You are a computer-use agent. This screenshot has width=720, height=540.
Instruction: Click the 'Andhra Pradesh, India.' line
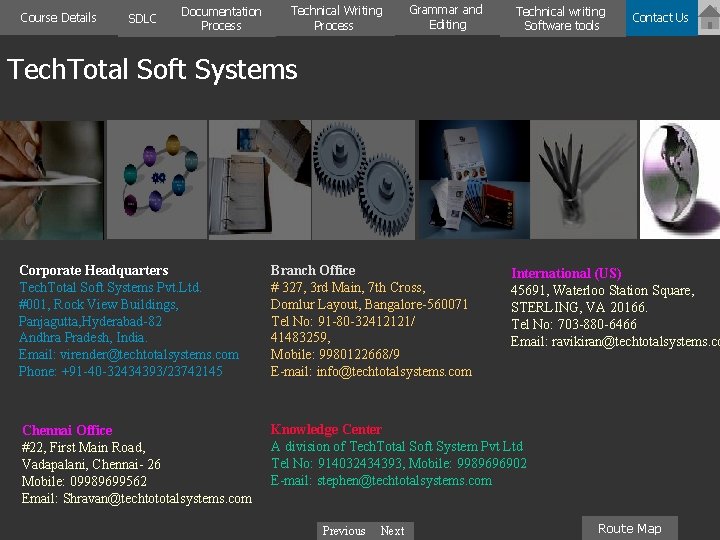(83, 338)
